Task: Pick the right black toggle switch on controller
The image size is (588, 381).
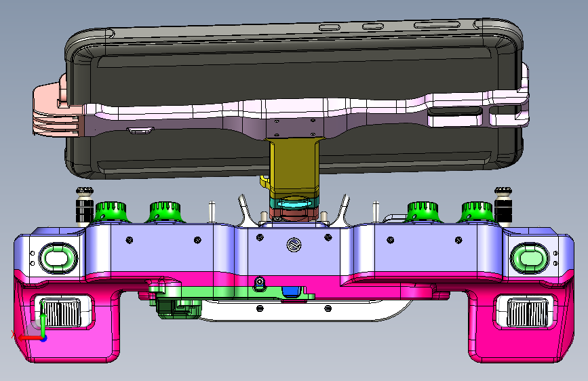Action: click(x=503, y=206)
